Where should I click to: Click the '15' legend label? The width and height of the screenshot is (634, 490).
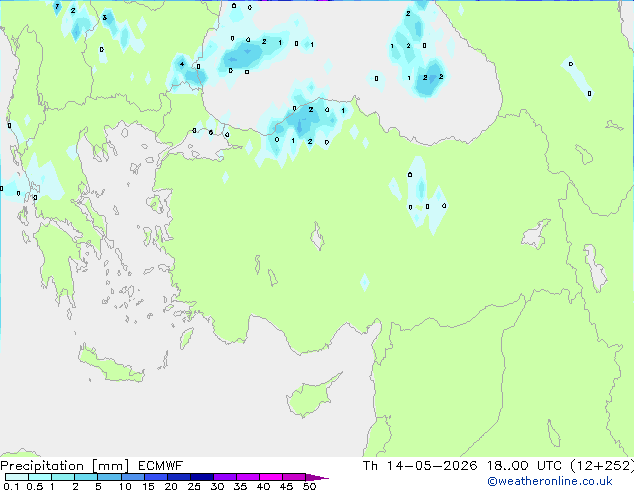click(148, 486)
